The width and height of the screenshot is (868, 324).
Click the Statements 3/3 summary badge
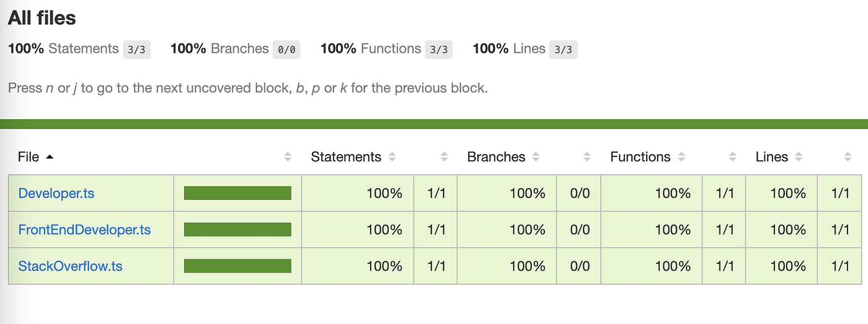coord(136,50)
